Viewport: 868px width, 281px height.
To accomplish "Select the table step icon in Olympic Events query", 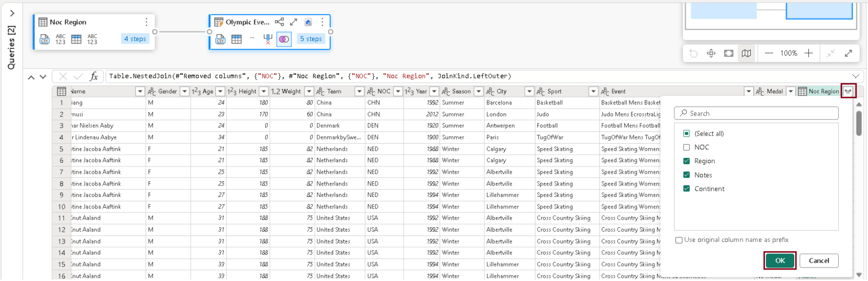I will 237,39.
